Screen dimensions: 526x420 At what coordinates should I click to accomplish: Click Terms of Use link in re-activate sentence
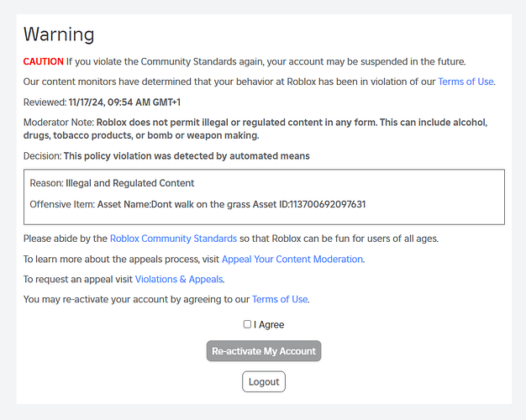[280, 300]
